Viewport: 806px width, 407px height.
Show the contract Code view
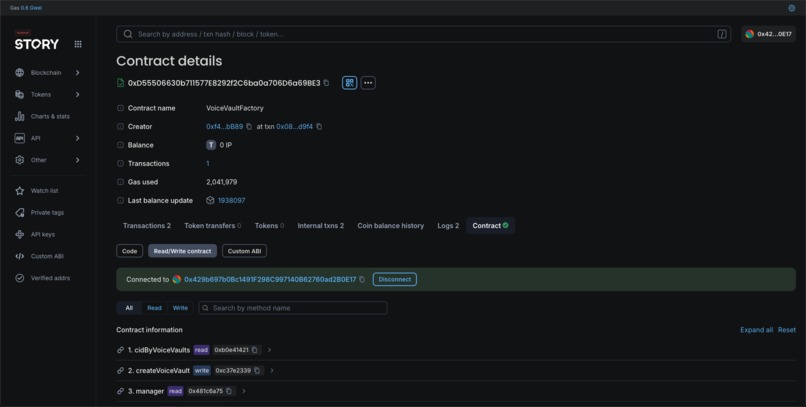[130, 251]
